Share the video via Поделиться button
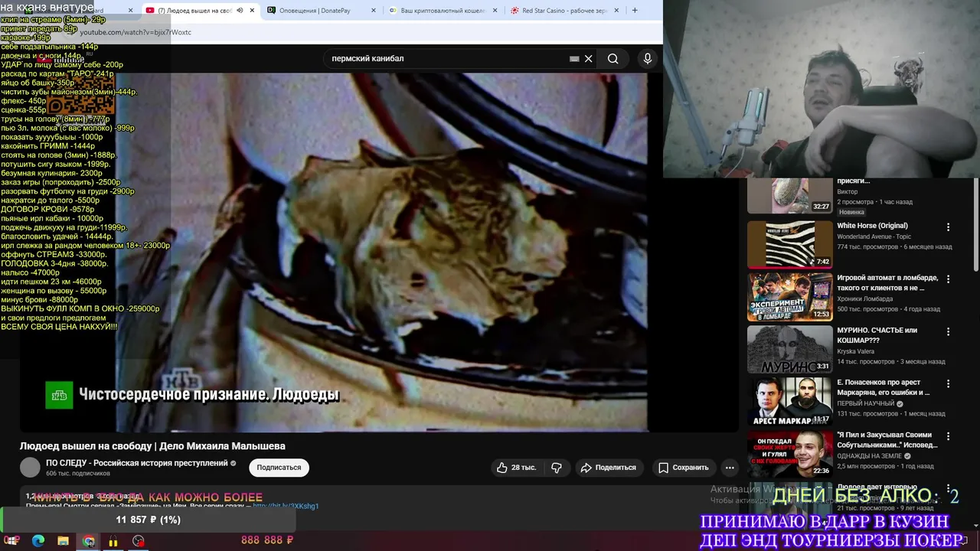This screenshot has width=980, height=551. pos(609,468)
